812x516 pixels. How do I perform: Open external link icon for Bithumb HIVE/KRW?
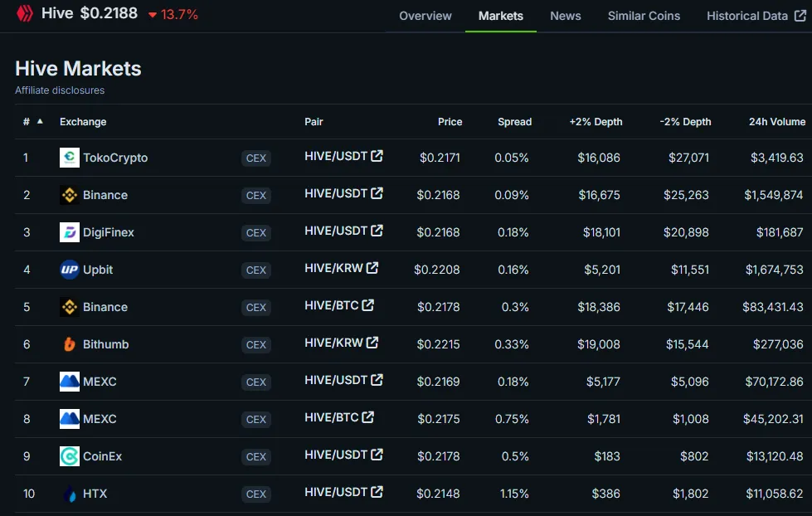tap(372, 342)
